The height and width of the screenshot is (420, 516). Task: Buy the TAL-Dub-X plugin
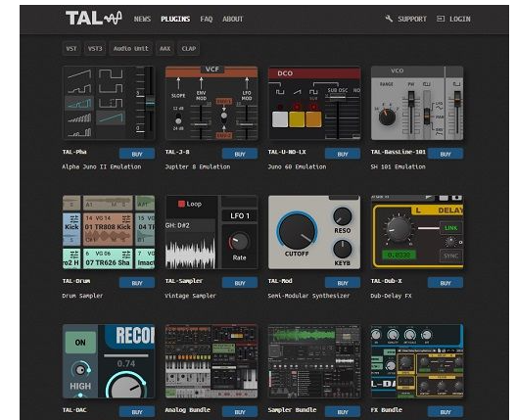[x=446, y=283]
